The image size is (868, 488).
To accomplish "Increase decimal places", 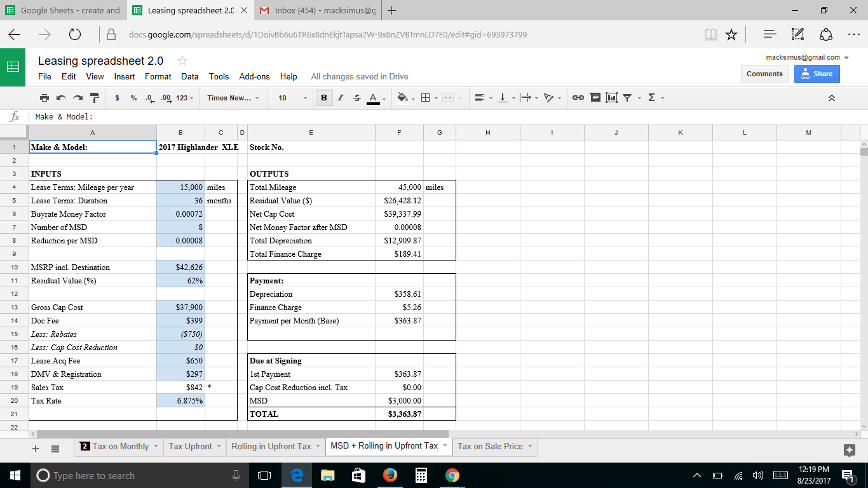I will coord(166,98).
